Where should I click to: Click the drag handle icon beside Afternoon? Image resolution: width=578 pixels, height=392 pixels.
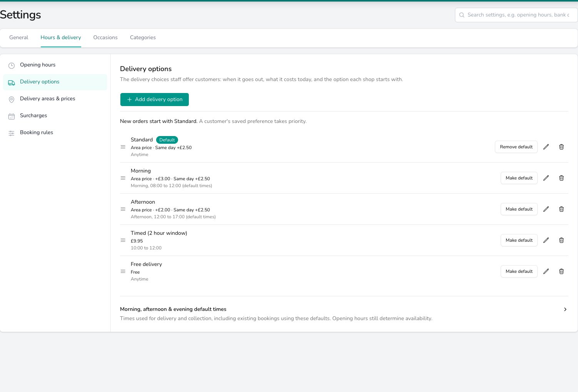[x=123, y=209]
